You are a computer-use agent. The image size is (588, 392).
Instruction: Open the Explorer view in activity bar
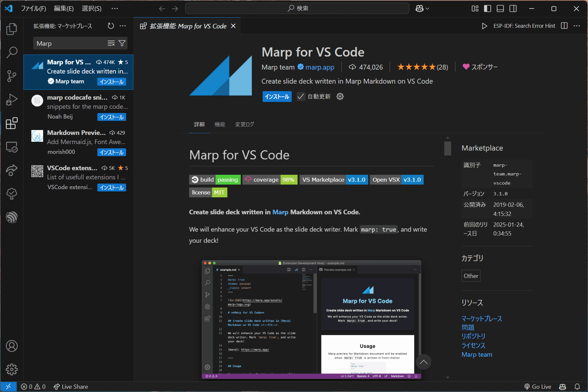(12, 29)
